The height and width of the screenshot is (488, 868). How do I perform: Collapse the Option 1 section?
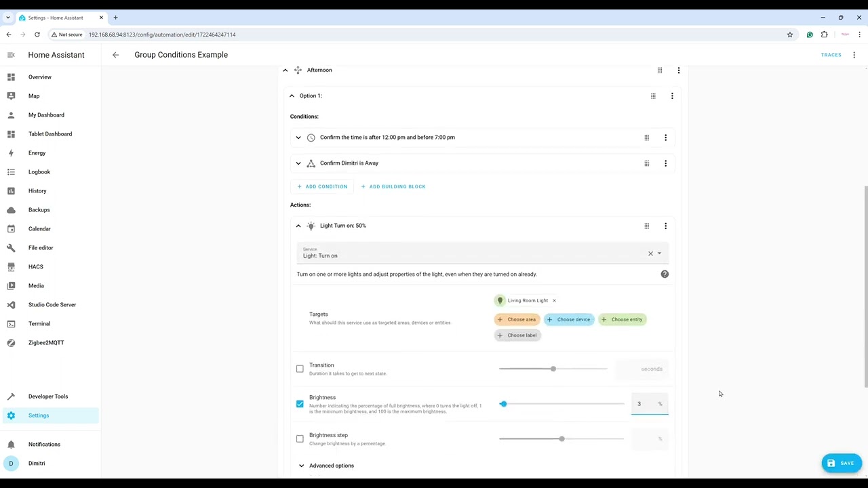point(292,96)
